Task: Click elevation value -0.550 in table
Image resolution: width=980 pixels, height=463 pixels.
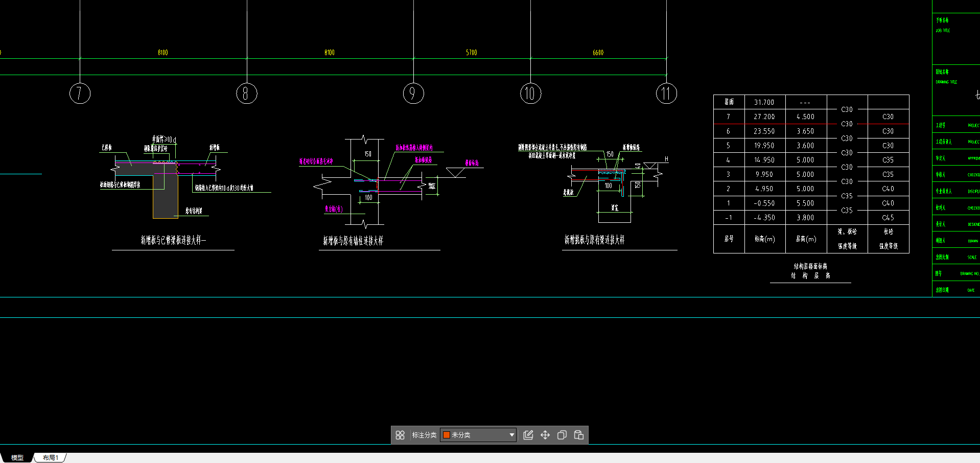Action: pyautogui.click(x=764, y=203)
